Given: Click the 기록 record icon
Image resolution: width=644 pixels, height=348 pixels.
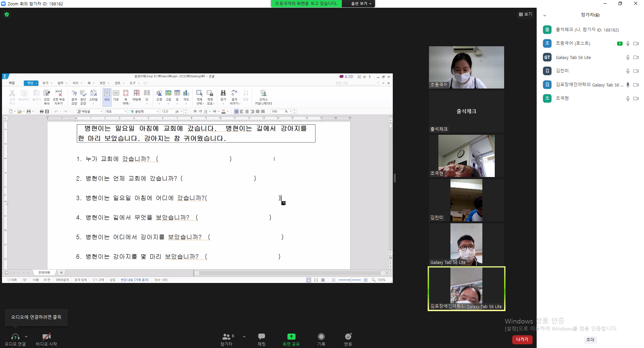Looking at the screenshot, I should (x=321, y=337).
